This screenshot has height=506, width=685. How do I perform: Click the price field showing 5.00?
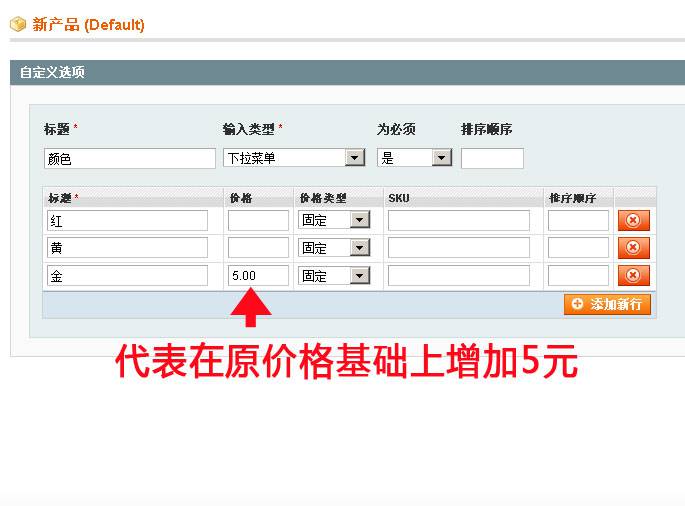tap(258, 276)
